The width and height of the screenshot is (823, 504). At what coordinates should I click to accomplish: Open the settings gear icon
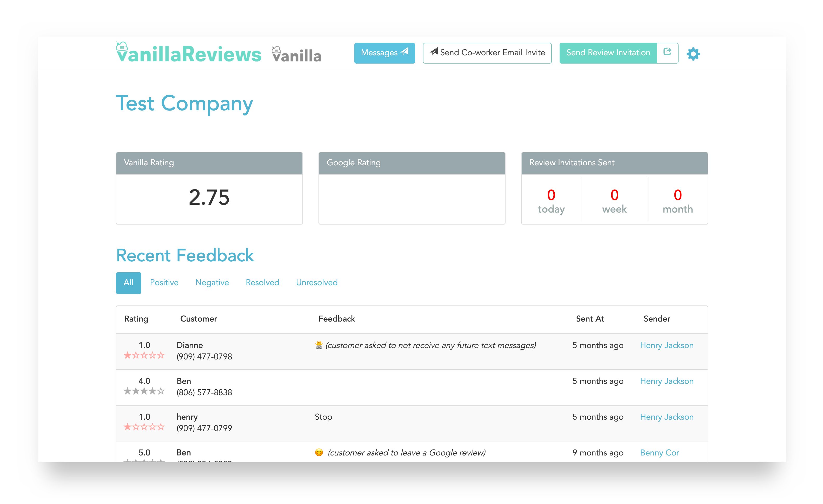coord(693,53)
